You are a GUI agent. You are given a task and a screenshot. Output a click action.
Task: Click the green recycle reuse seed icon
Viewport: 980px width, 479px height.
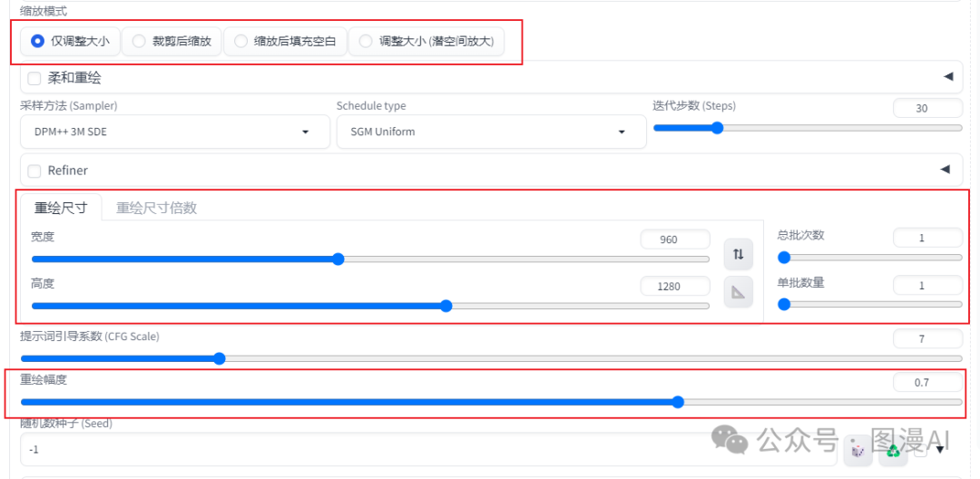click(893, 450)
